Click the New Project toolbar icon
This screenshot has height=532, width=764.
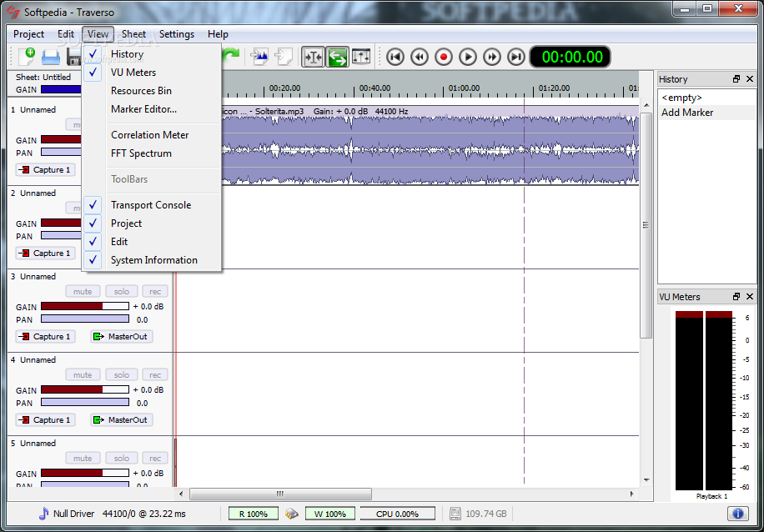27,57
